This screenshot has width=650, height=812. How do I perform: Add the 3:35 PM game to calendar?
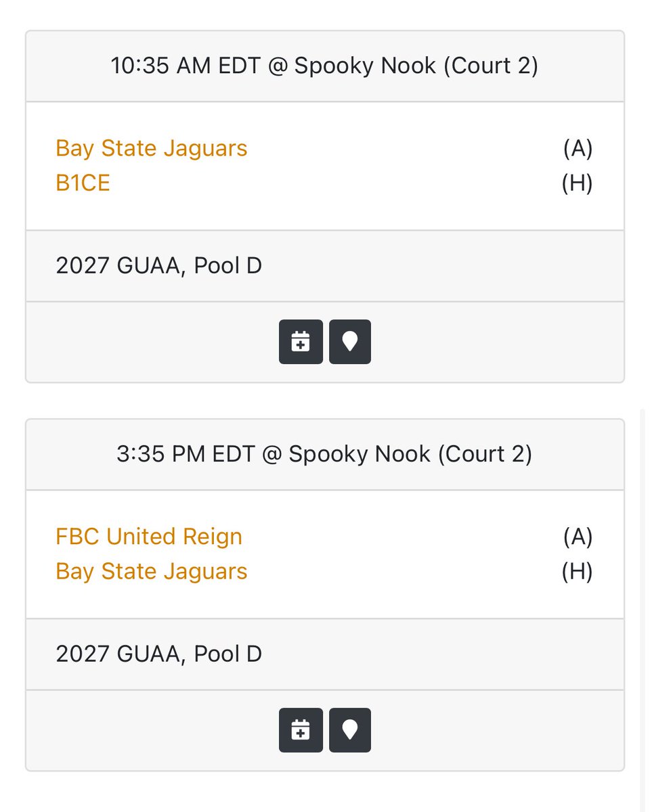click(301, 730)
